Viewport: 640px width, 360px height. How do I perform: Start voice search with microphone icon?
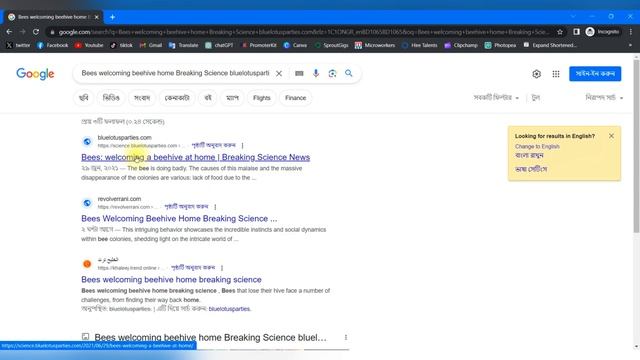(316, 73)
